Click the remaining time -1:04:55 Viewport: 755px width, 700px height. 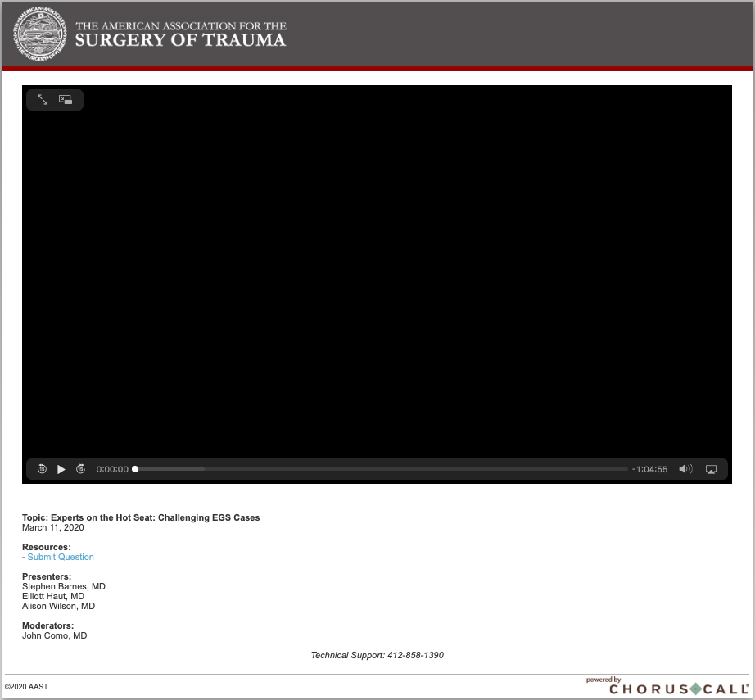click(x=649, y=469)
